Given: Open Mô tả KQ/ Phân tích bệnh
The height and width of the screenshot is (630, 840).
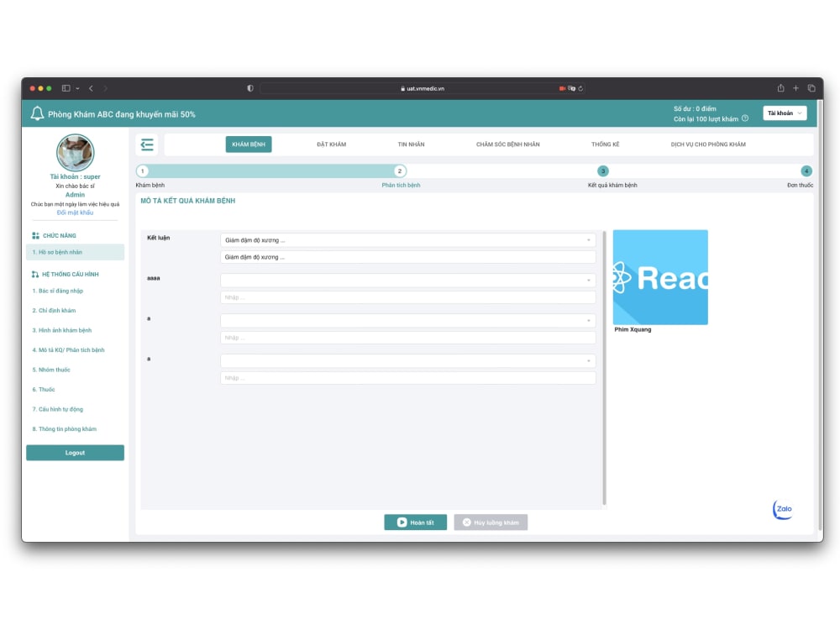Looking at the screenshot, I should tap(69, 350).
